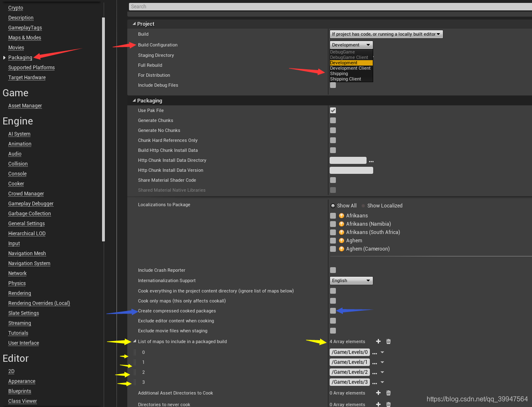Open Internationalization Support English dropdown
Screen dimensions: 532x407
[x=351, y=280]
